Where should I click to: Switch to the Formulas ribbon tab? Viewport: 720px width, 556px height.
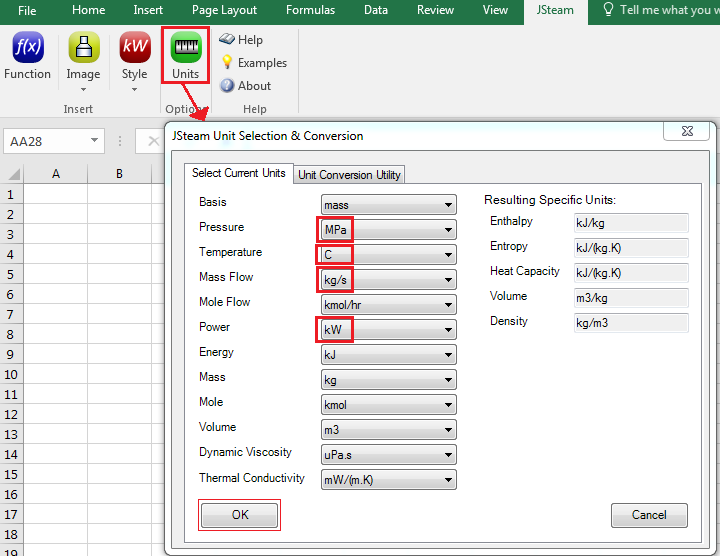pyautogui.click(x=310, y=10)
